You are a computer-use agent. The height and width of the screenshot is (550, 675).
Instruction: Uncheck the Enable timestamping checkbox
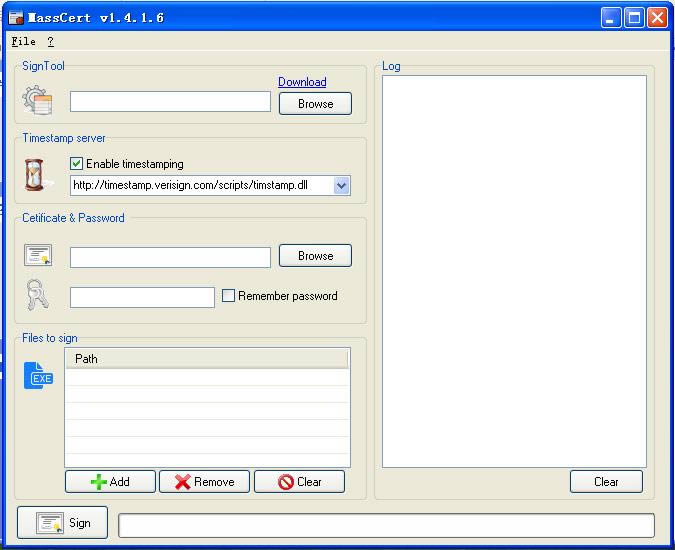pos(77,164)
